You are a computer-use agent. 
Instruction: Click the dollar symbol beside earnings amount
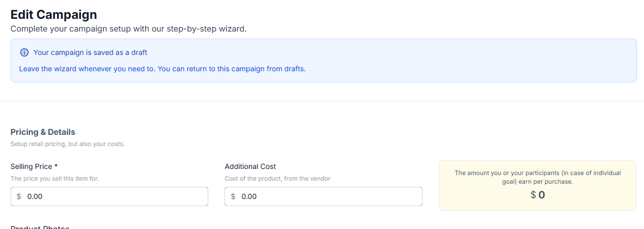pos(533,195)
